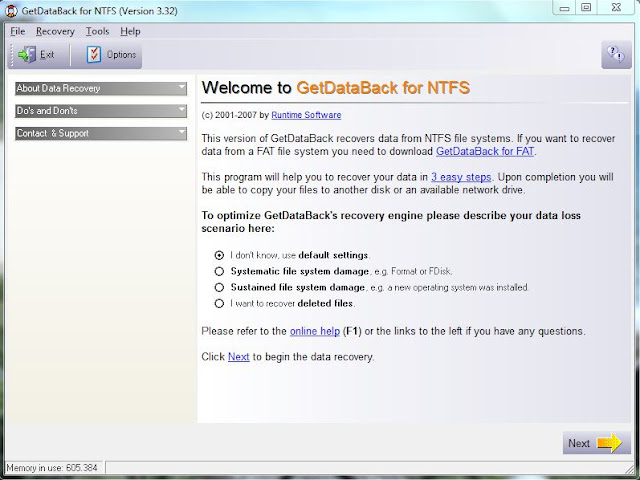The height and width of the screenshot is (480, 640).
Task: Open the Recovery menu
Action: [55, 31]
